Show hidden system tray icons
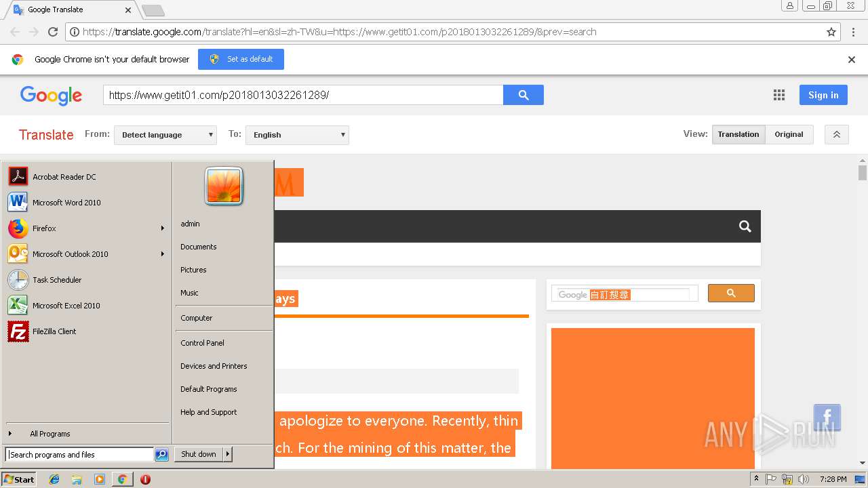The height and width of the screenshot is (488, 868). pos(756,479)
